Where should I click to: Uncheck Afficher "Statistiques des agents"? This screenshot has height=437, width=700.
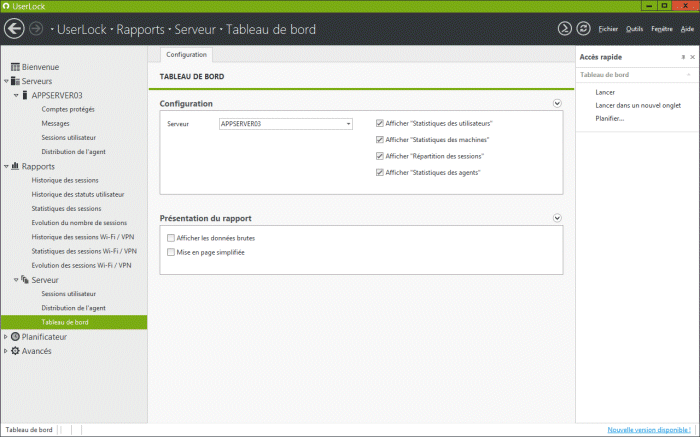[379, 172]
